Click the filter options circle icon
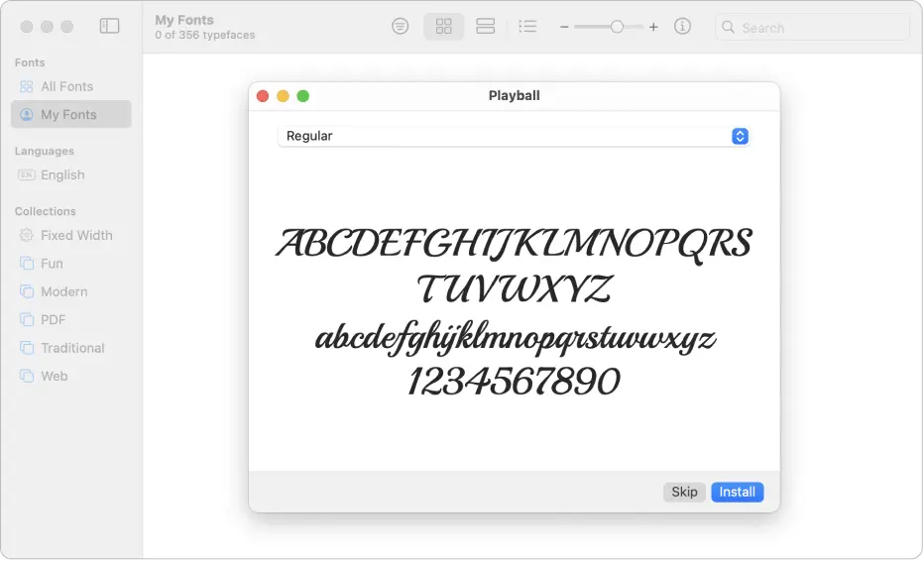 click(400, 27)
